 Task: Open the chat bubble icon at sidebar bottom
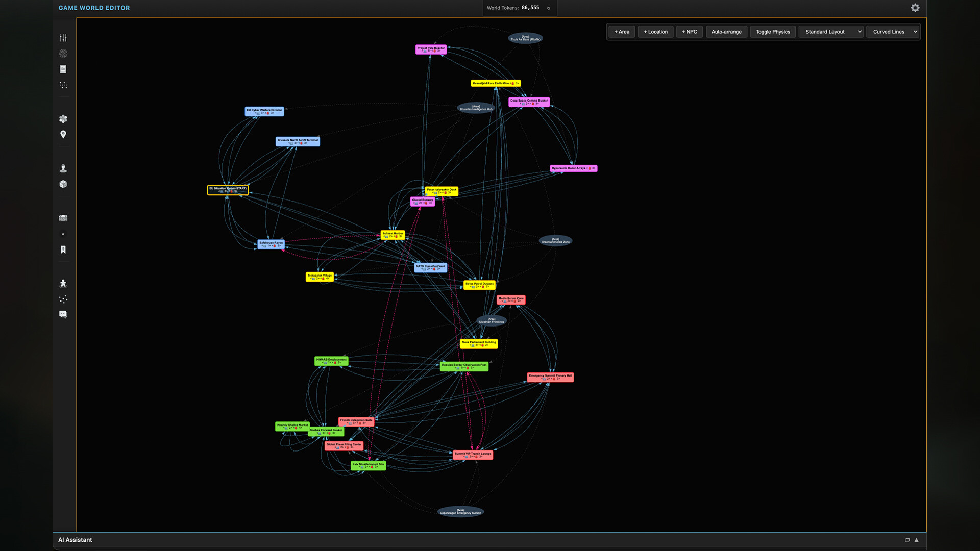[63, 314]
